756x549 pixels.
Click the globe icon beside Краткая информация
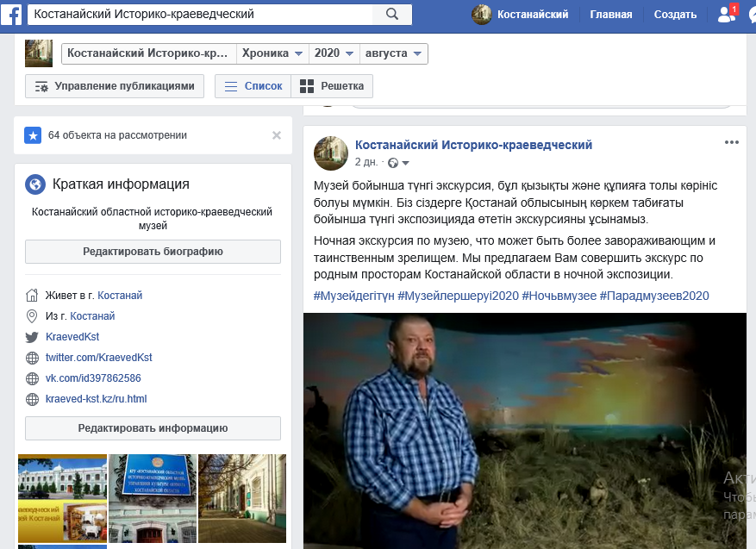[35, 184]
